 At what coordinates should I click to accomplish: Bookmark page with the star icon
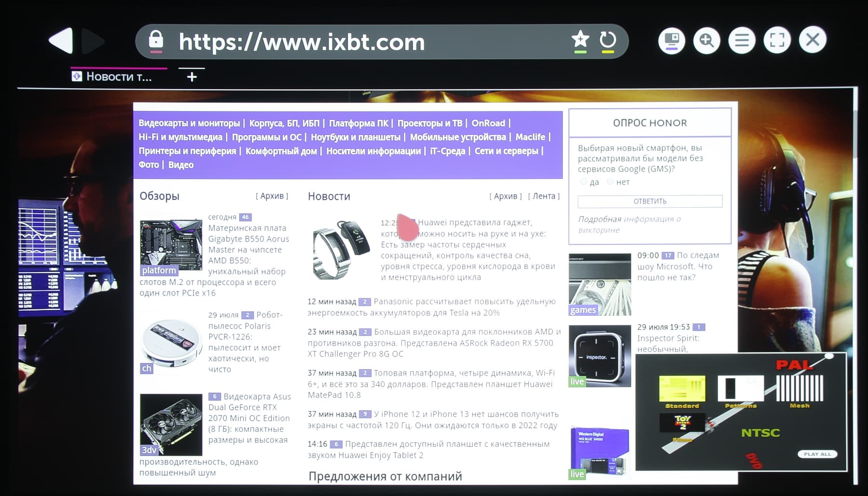pyautogui.click(x=580, y=41)
